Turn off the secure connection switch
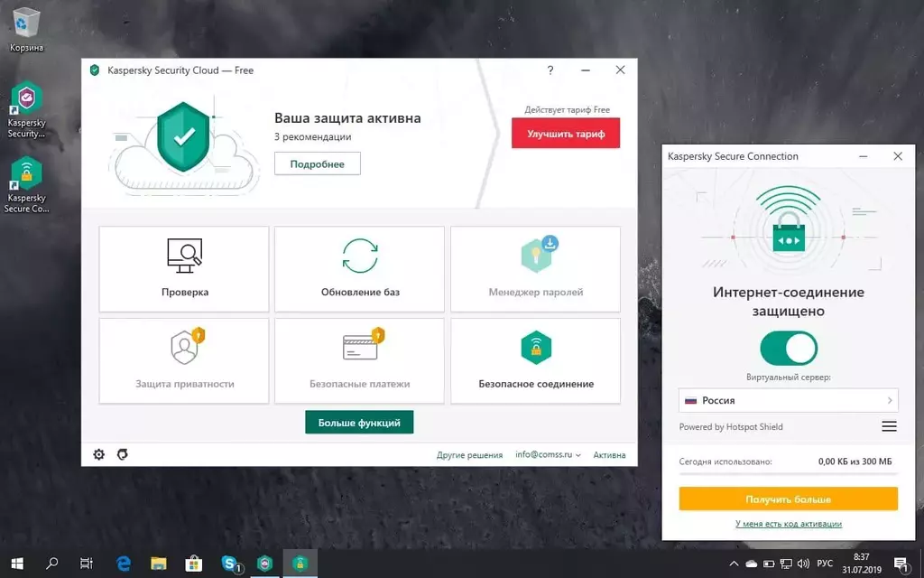The height and width of the screenshot is (578, 924). (789, 349)
